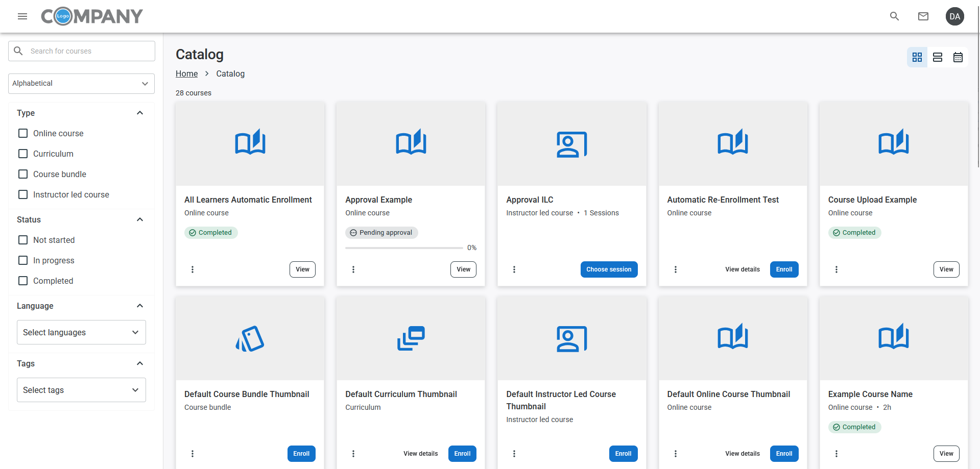Check the Completed status filter
Image resolution: width=980 pixels, height=469 pixels.
coord(23,281)
